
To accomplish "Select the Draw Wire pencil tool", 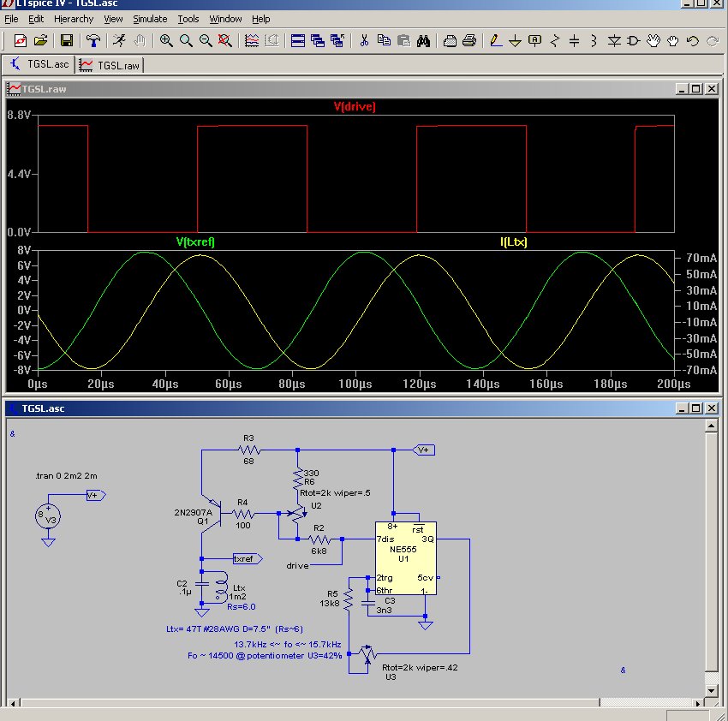I will coord(495,40).
